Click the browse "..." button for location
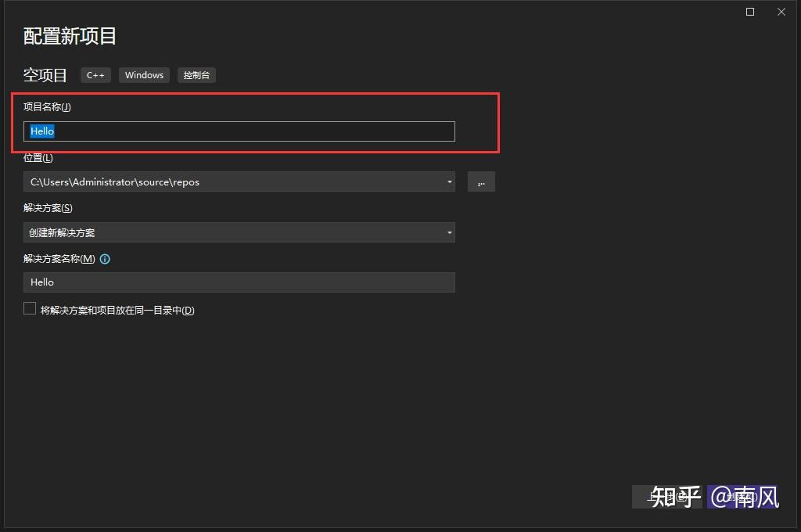Image resolution: width=801 pixels, height=532 pixels. click(481, 182)
